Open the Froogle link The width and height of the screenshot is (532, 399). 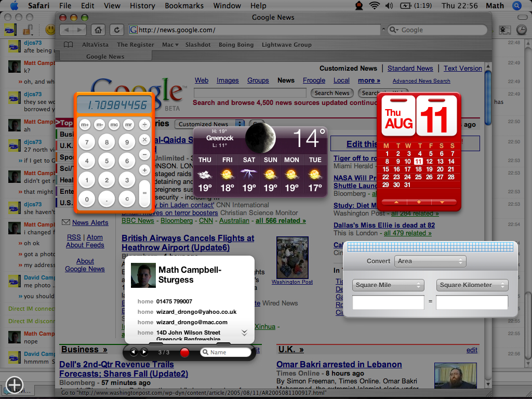coord(314,81)
